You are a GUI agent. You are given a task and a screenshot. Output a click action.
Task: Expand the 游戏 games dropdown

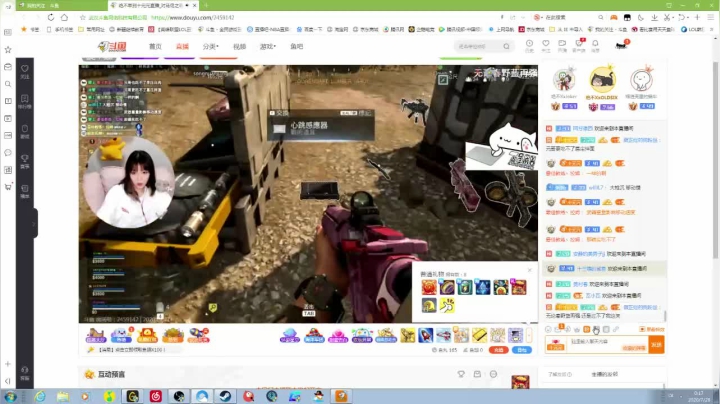(268, 46)
